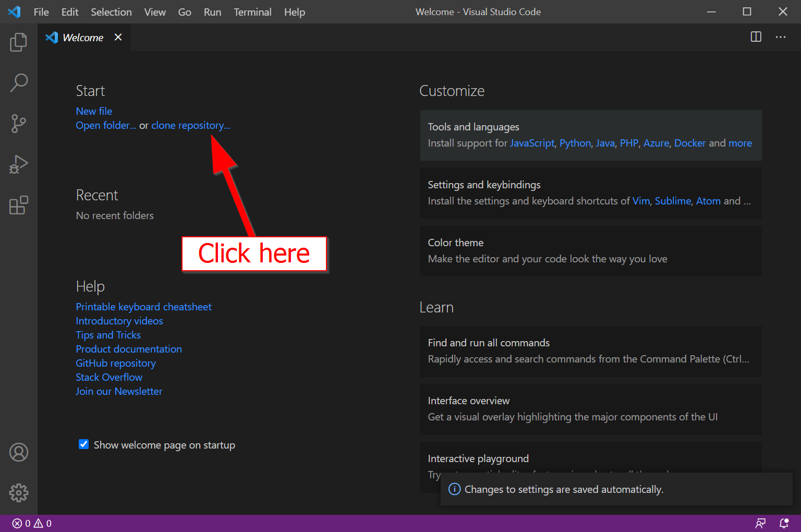The height and width of the screenshot is (532, 801).
Task: Open the Source Control view
Action: 18,124
